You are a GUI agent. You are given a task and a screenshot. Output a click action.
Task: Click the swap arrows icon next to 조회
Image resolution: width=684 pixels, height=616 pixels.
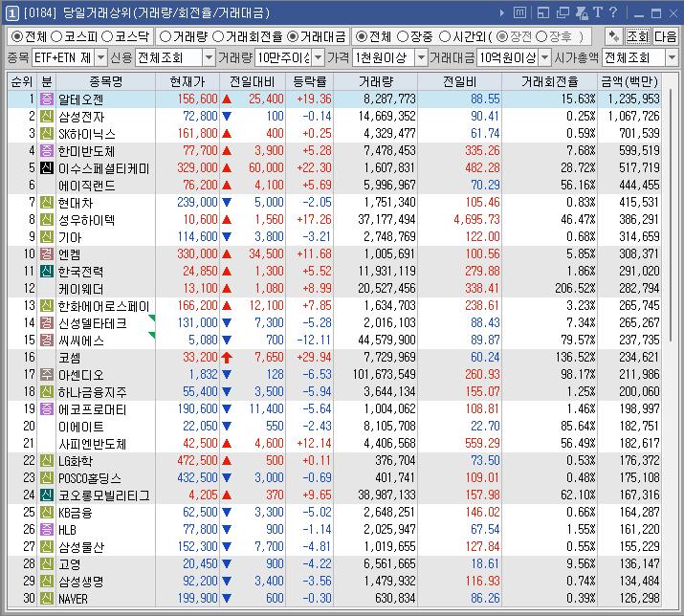(x=614, y=36)
